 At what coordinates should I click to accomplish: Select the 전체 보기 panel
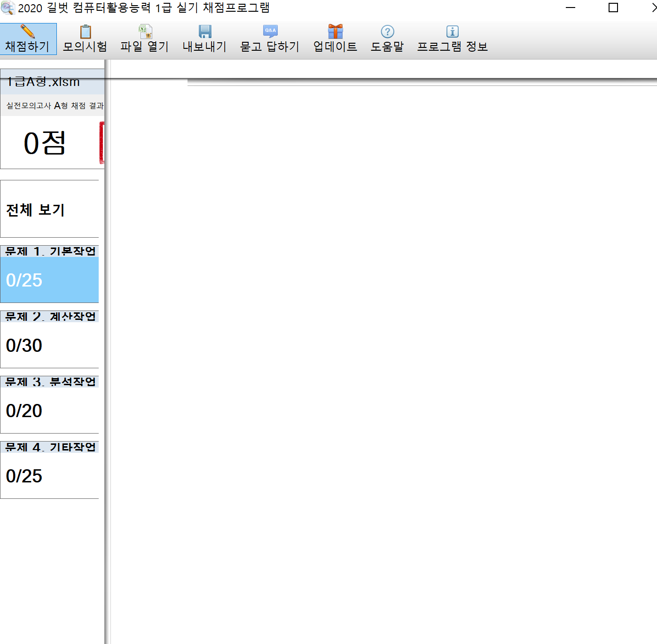pos(49,209)
